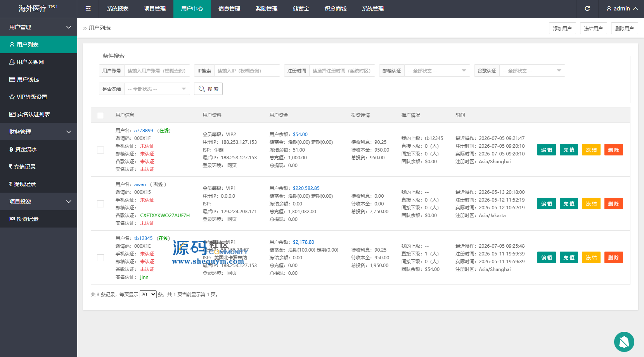Click the 资金流水 bitcoin icon

(x=11, y=149)
